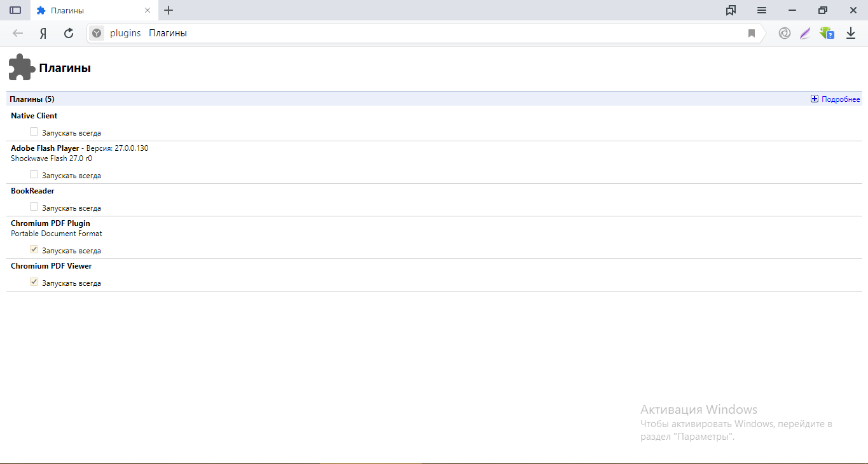Click the Adobe Flash Player plugin name
Screen dimensions: 868x464
pyautogui.click(x=45, y=148)
